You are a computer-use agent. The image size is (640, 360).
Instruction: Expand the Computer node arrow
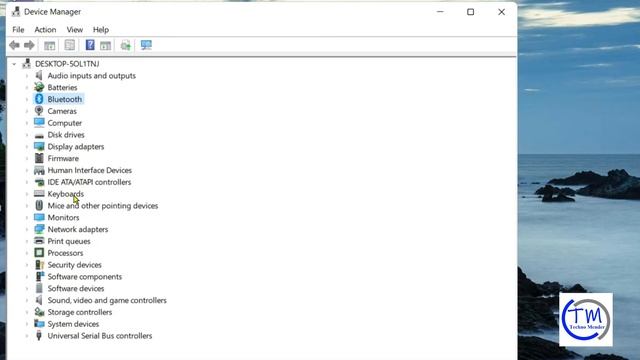27,123
